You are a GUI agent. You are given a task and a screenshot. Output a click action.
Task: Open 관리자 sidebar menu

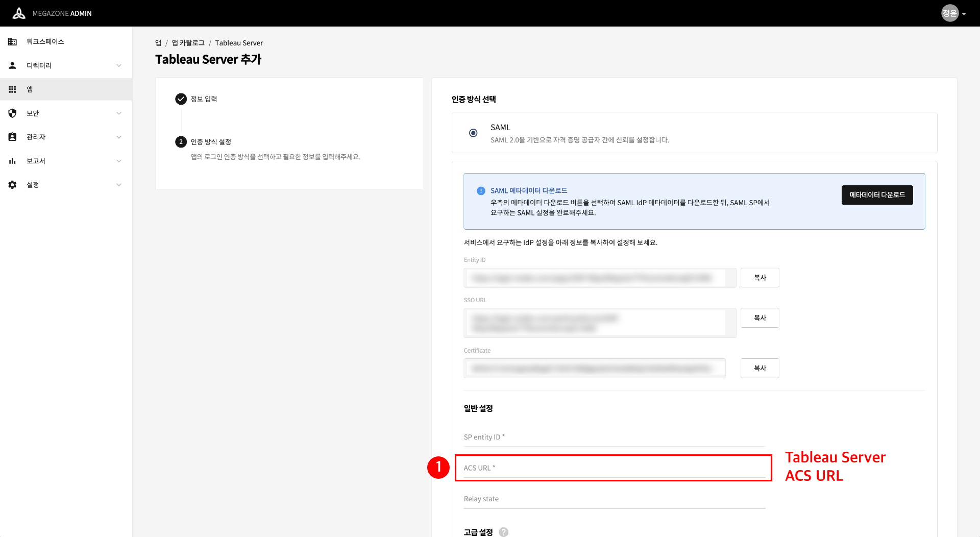(66, 137)
